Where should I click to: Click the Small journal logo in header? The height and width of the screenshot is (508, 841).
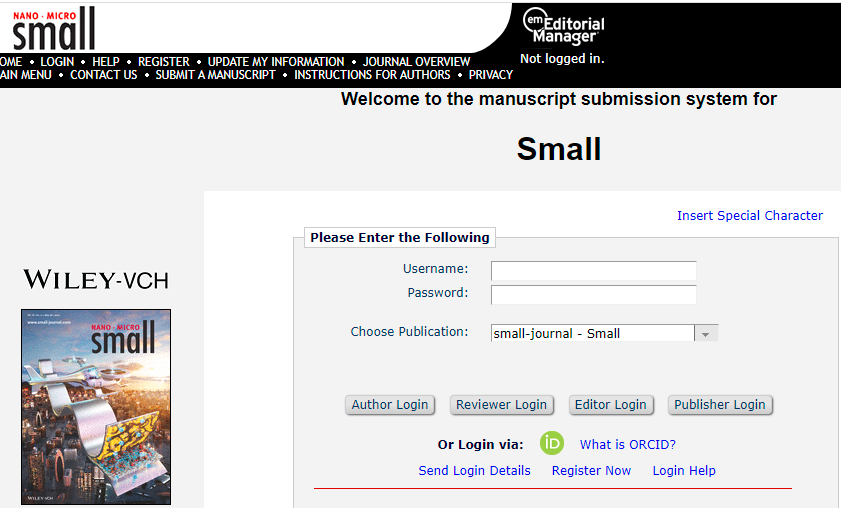[x=54, y=28]
